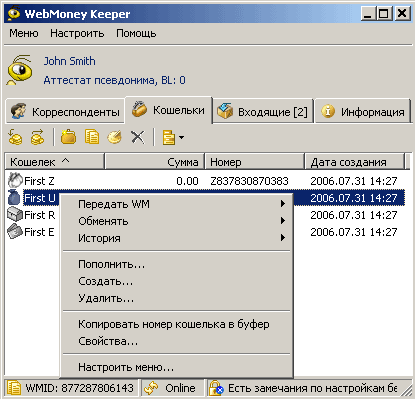This screenshot has height=399, width=415.
Task: Sort by the Сумма column header
Action: [155, 162]
